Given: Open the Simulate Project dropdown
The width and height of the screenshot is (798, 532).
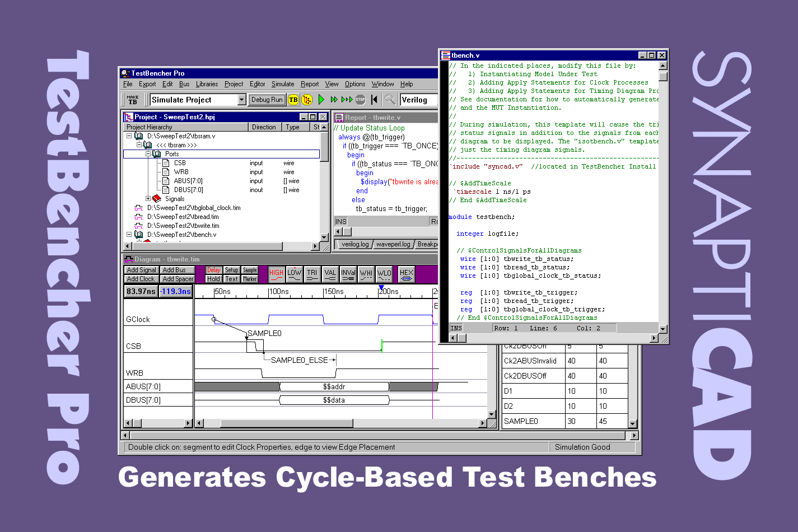Looking at the screenshot, I should [x=242, y=100].
